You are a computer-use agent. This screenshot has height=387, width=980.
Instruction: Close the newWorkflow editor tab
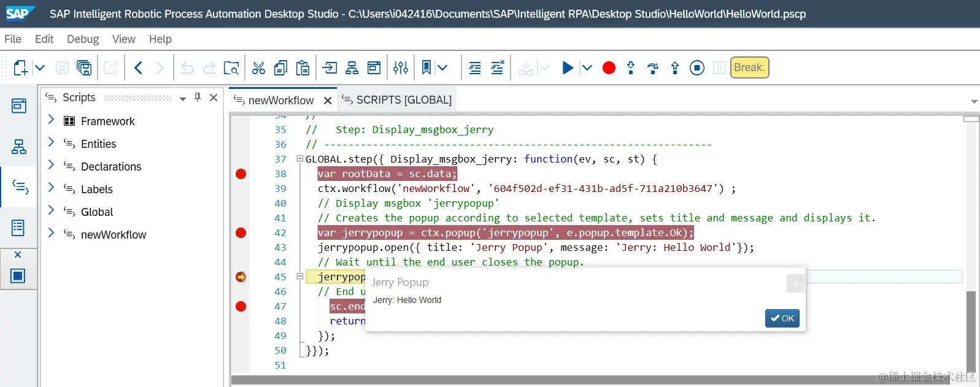[x=328, y=101]
